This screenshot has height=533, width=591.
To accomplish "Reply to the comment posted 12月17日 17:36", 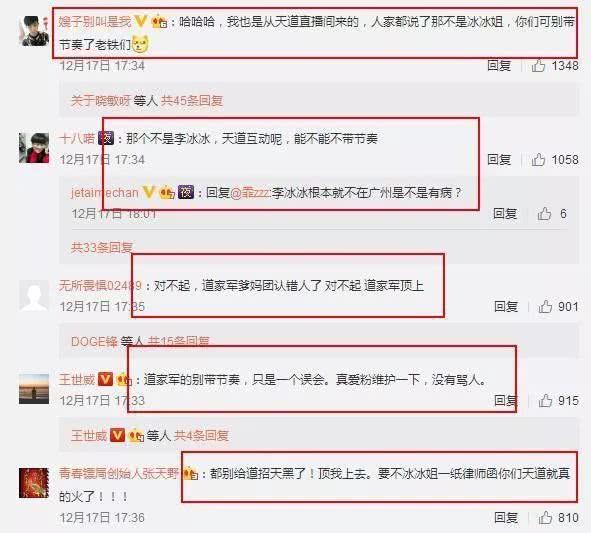I will pos(505,518).
